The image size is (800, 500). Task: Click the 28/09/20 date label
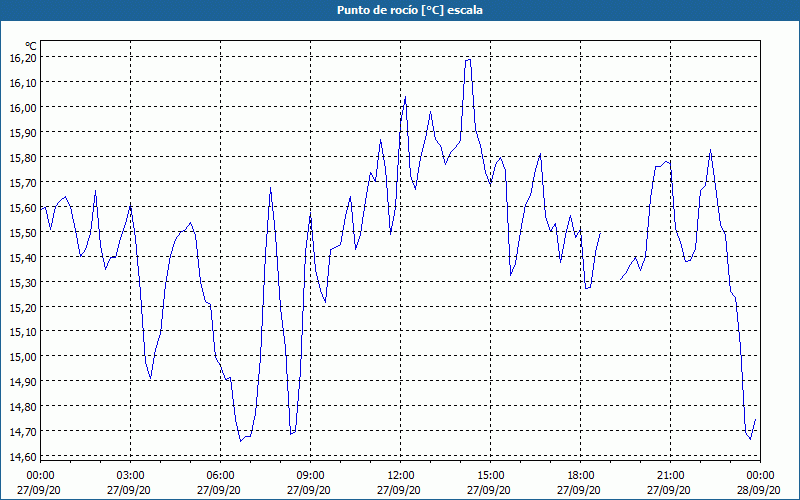759,490
